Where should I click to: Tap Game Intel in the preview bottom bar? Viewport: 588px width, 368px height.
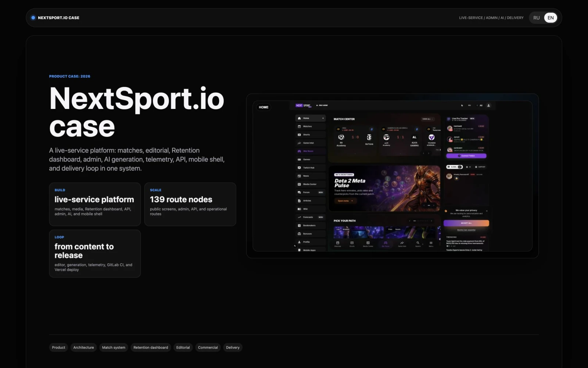point(402,244)
